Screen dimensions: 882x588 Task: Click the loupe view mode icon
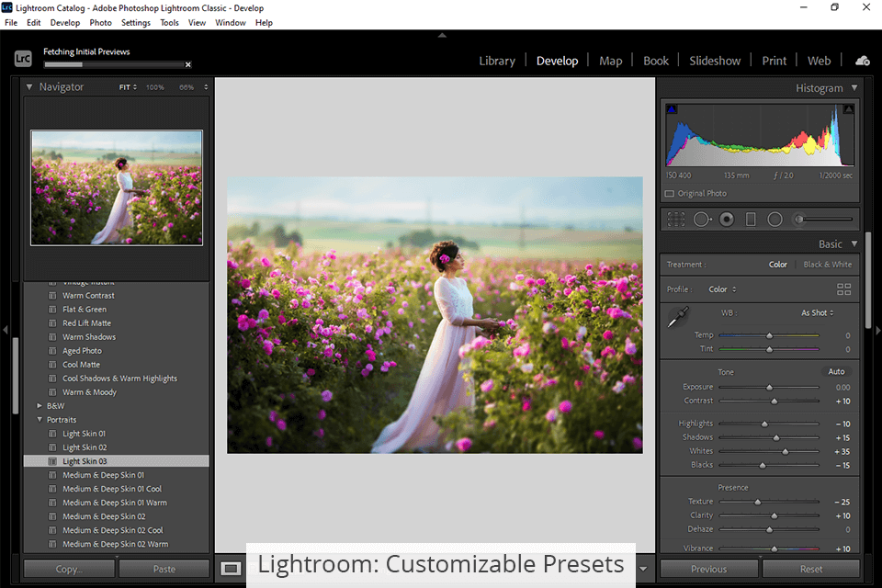click(231, 569)
